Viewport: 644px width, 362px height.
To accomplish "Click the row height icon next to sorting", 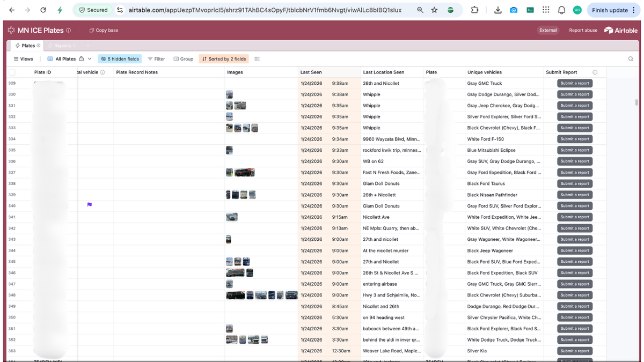I will 256,59.
